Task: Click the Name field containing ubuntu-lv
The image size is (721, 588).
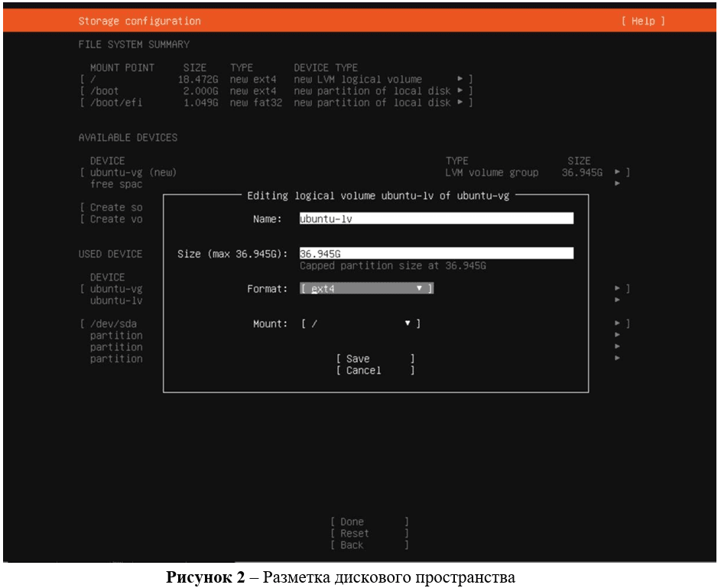Action: 436,219
